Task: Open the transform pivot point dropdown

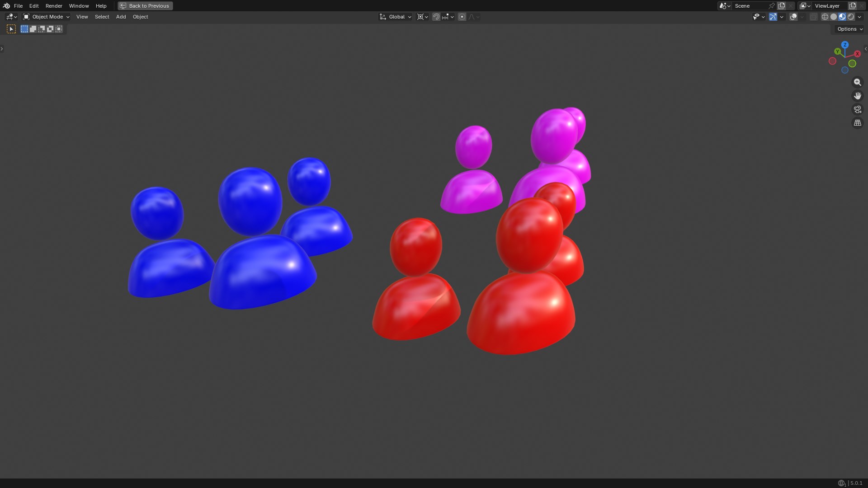Action: [x=422, y=17]
